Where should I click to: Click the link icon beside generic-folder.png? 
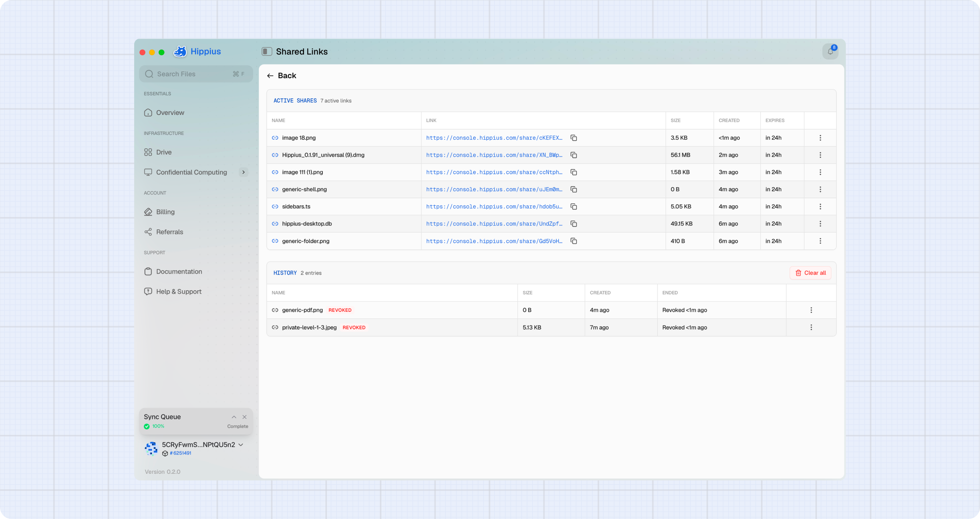[275, 241]
